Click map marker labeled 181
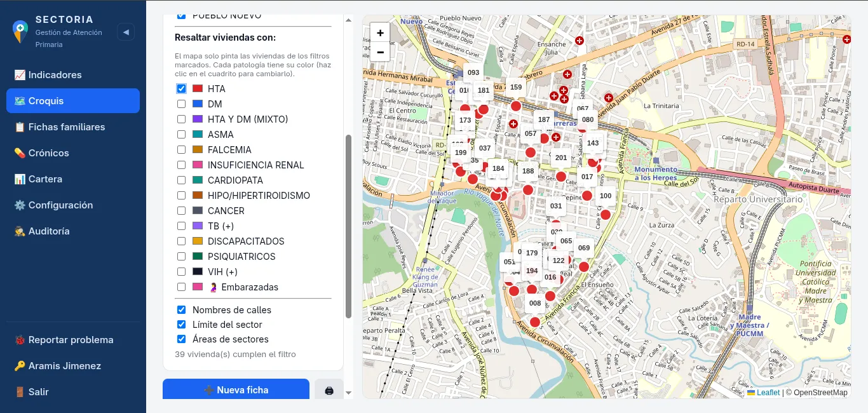The image size is (868, 413). (484, 91)
